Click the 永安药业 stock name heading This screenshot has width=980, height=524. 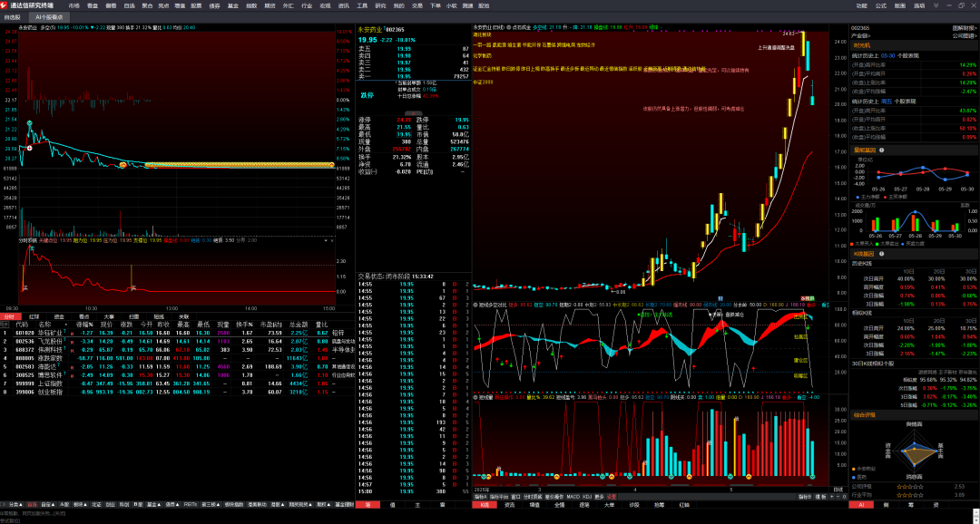[x=370, y=29]
